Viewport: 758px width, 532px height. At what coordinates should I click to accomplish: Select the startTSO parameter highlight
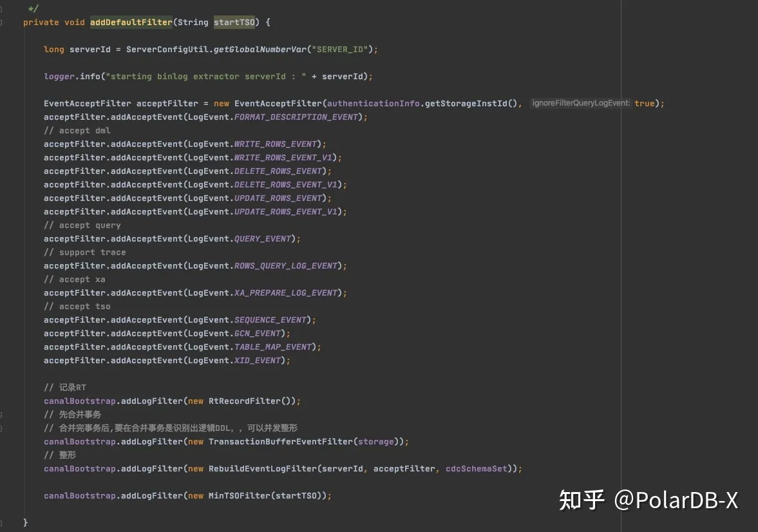[234, 22]
